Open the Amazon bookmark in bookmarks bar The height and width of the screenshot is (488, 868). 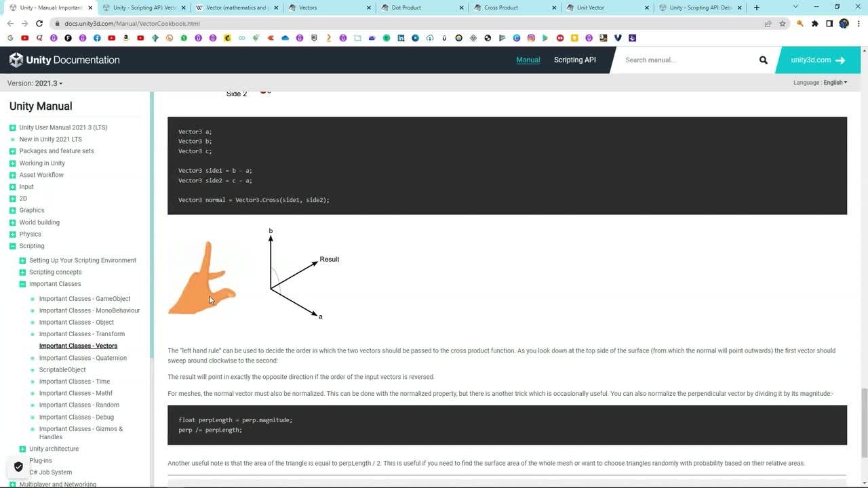point(126,38)
